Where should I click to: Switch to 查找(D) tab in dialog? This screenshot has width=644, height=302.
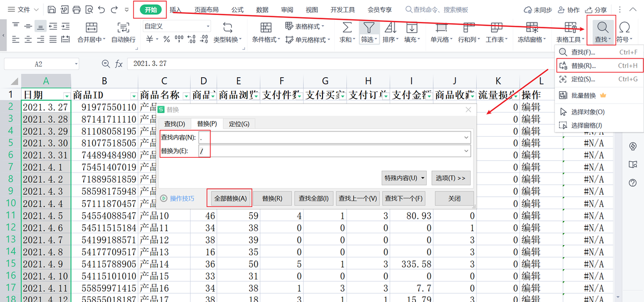point(174,124)
